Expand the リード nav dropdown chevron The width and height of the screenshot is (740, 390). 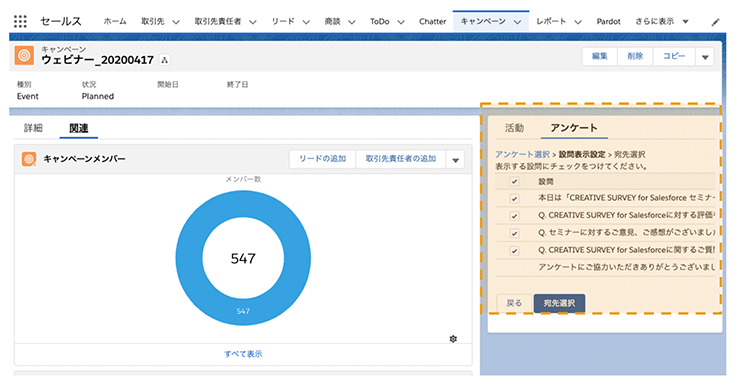[306, 22]
